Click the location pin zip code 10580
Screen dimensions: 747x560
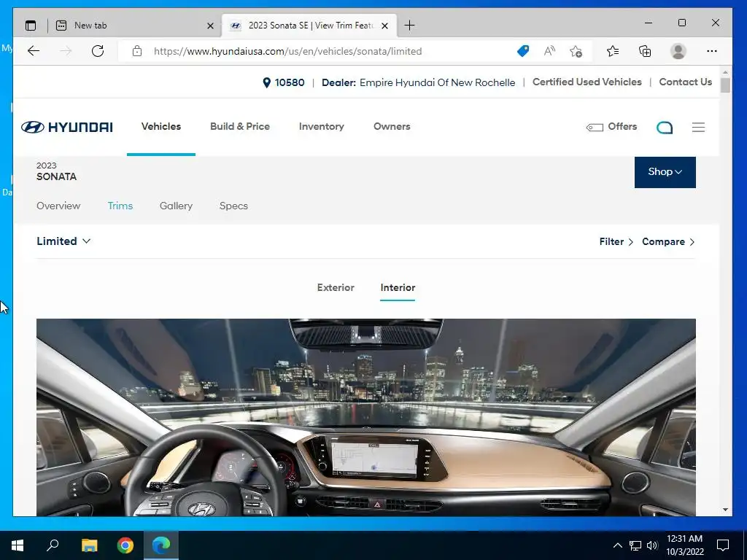284,82
